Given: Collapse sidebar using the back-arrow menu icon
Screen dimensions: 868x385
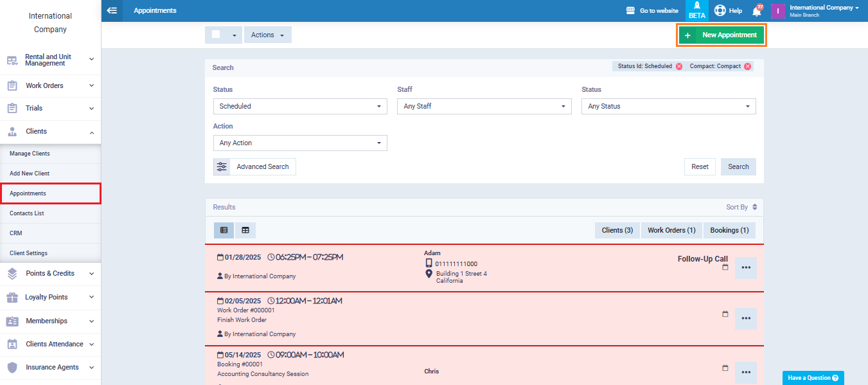Looking at the screenshot, I should pos(112,10).
